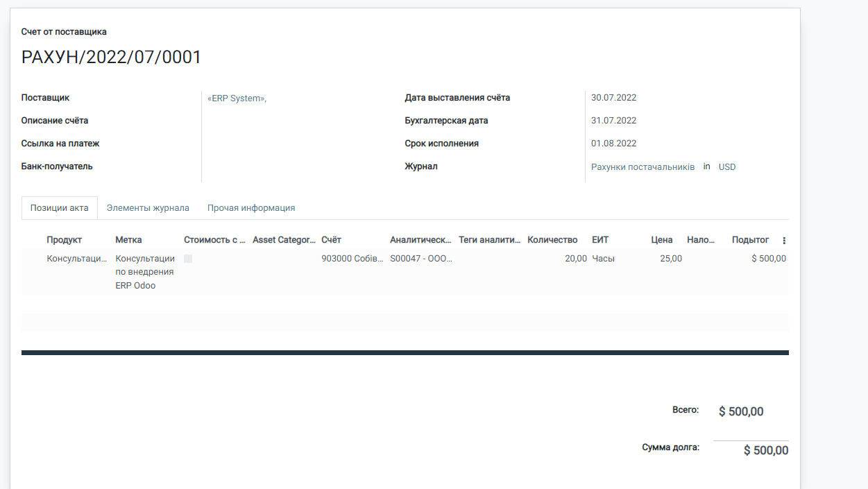The width and height of the screenshot is (868, 489).
Task: Click the USD currency link
Action: (x=726, y=167)
